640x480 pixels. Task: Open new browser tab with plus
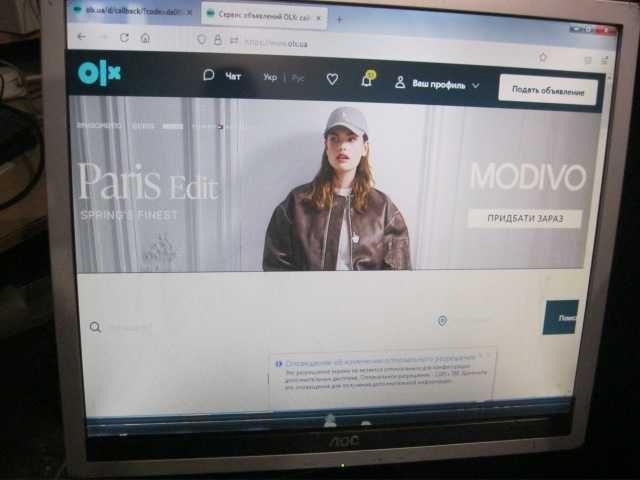(339, 19)
